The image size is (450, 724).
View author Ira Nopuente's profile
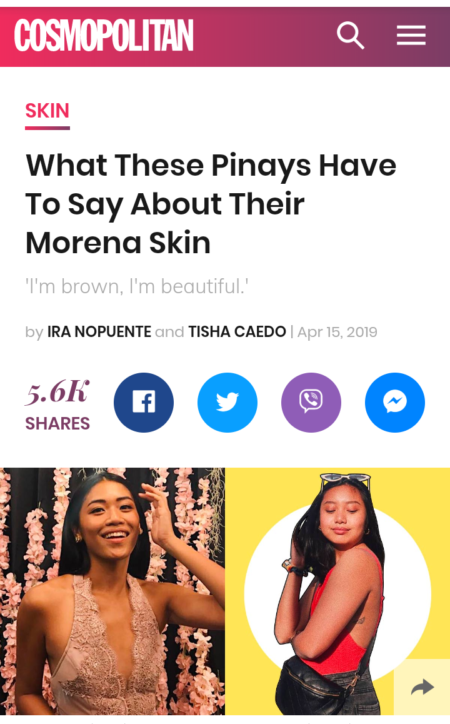(99, 332)
